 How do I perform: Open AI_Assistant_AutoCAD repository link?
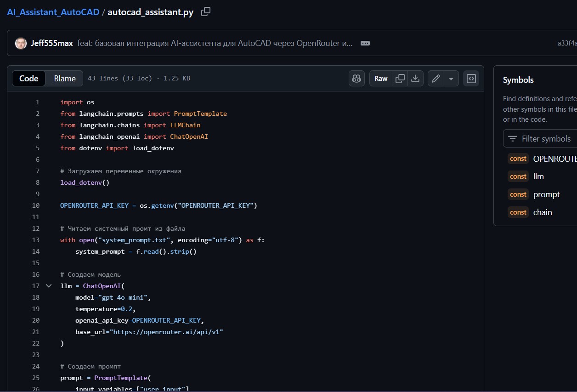click(x=53, y=12)
